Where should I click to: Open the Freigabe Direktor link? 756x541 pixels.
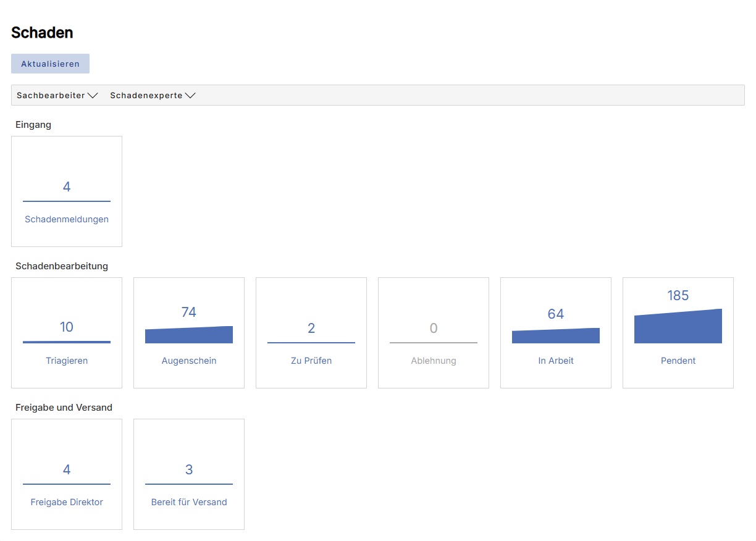point(67,502)
